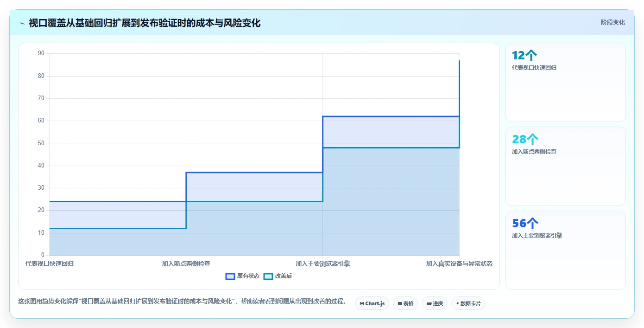
Task: Click the 改善后 teal legend swatch
Action: 268,276
